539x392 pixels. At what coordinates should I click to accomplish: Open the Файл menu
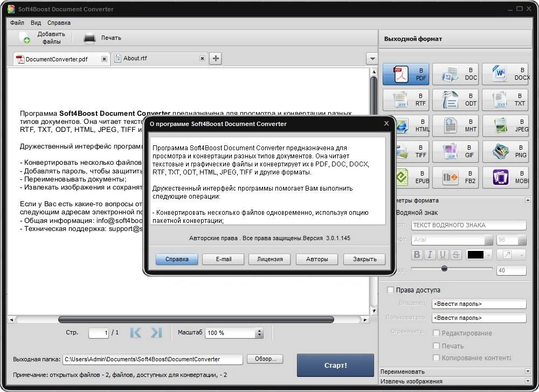(17, 23)
